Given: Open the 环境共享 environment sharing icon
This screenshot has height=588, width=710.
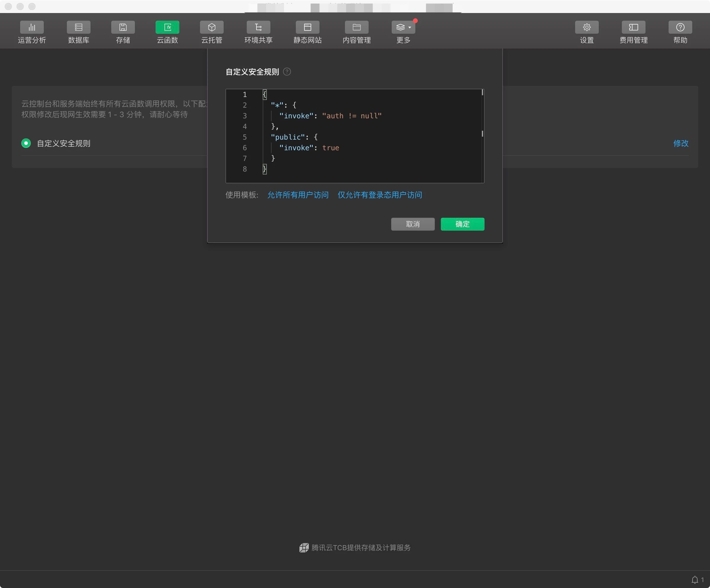Looking at the screenshot, I should coord(258,28).
